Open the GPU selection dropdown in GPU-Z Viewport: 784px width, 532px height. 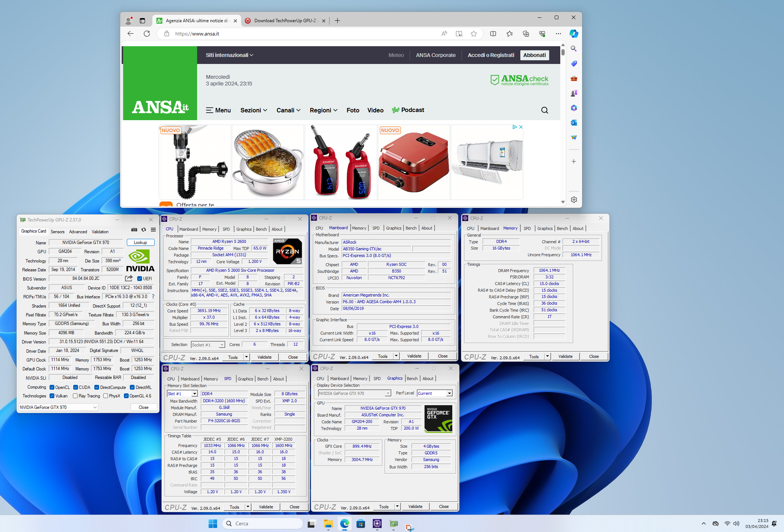tap(58, 407)
